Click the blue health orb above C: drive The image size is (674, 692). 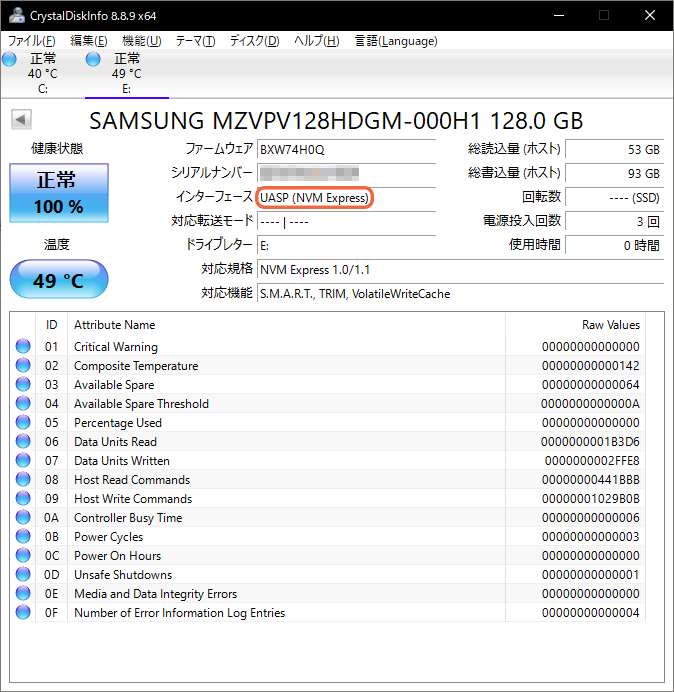point(9,59)
